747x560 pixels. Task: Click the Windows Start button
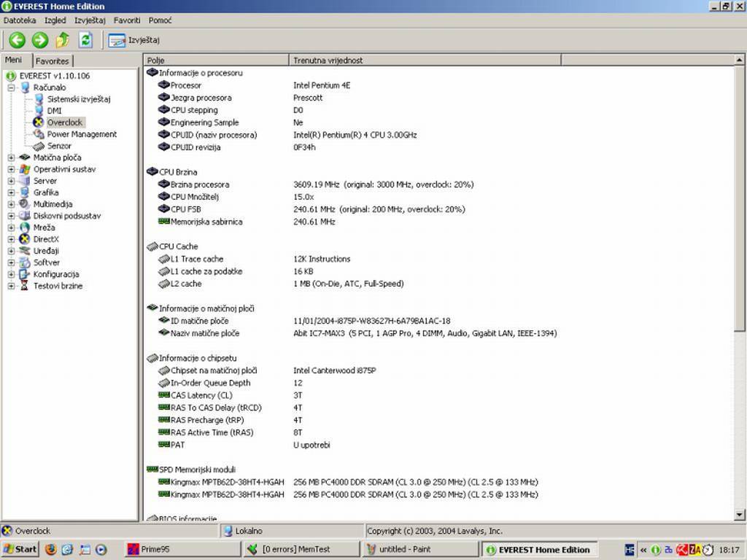(x=20, y=549)
